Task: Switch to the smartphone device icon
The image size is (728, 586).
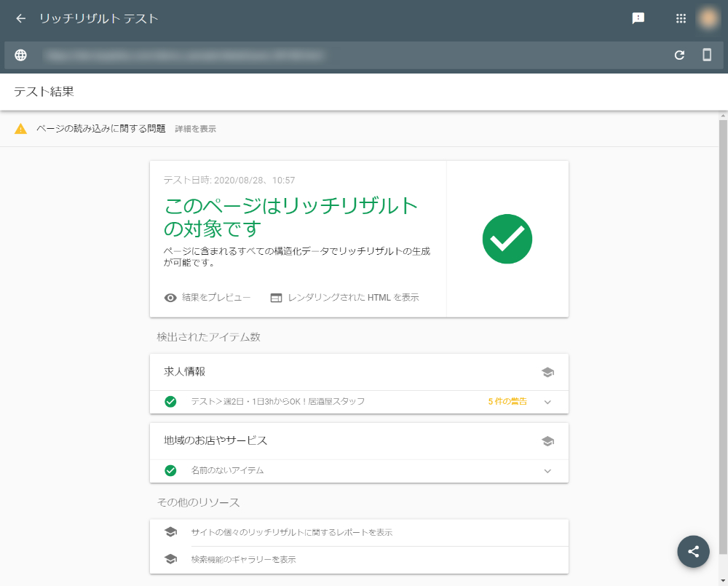Action: [x=707, y=55]
